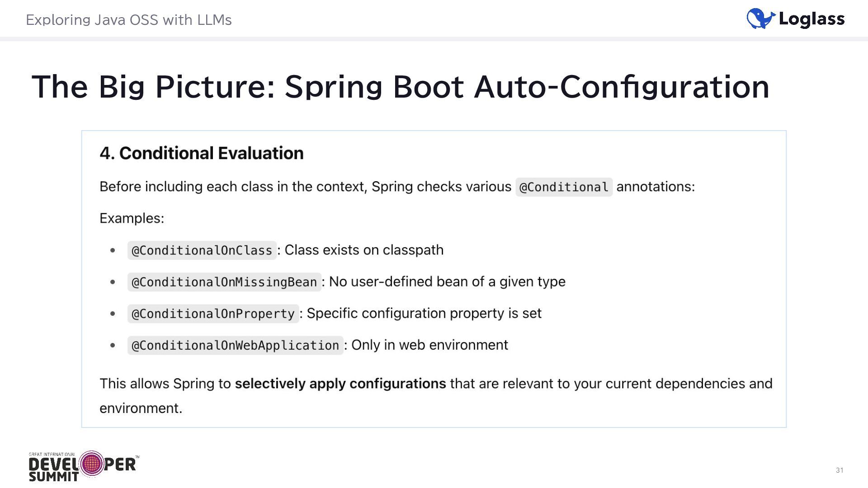This screenshot has width=868, height=488.
Task: Click the "4. Conditional Evaluation" heading
Action: pyautogui.click(x=202, y=153)
